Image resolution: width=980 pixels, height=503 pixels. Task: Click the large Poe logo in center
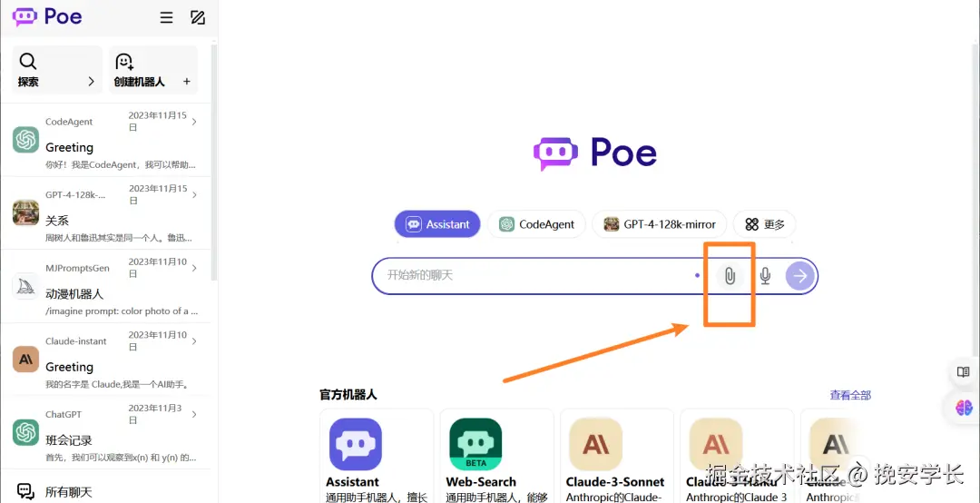click(595, 153)
